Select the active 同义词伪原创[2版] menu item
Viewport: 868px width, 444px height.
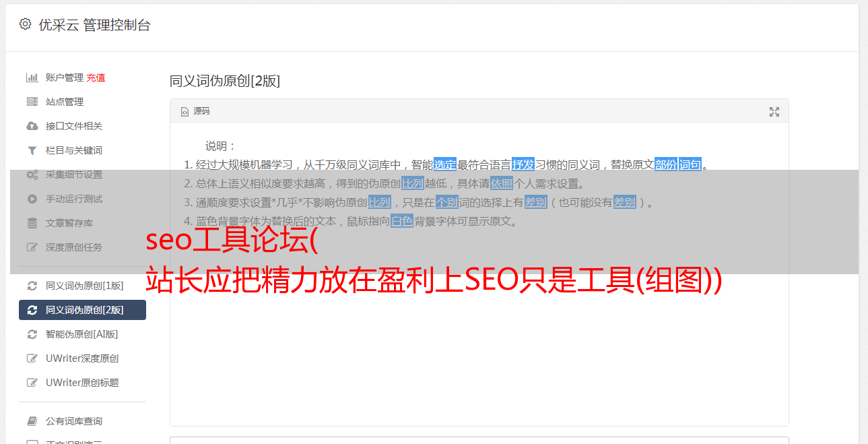point(82,310)
